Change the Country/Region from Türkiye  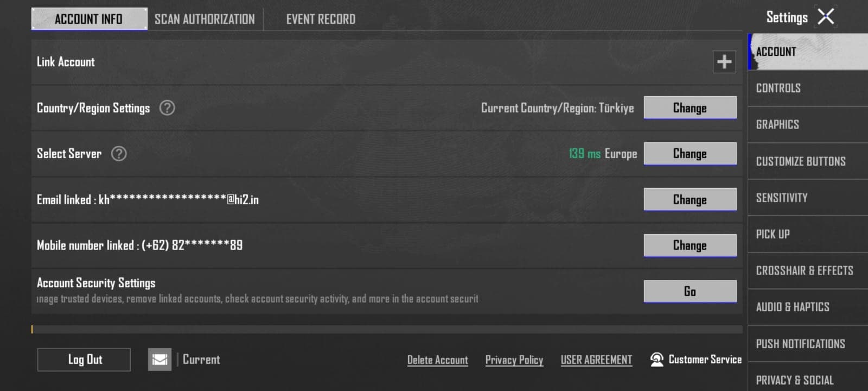(690, 108)
